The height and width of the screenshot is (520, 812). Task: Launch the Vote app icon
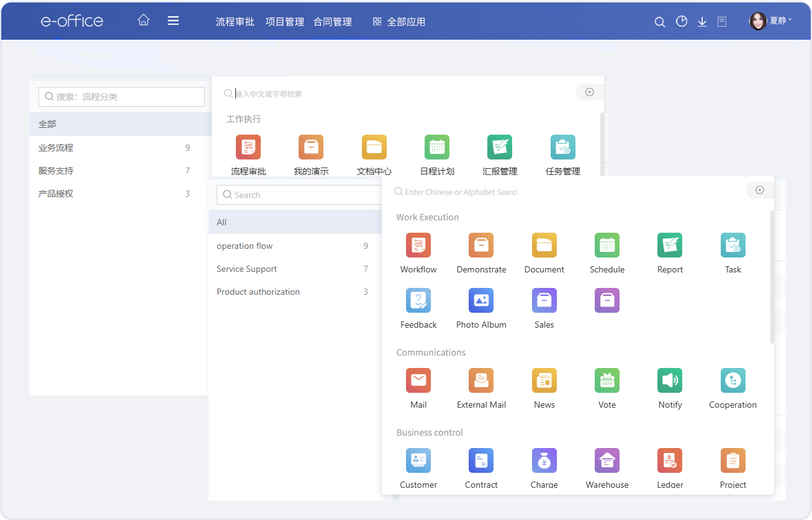click(x=607, y=380)
